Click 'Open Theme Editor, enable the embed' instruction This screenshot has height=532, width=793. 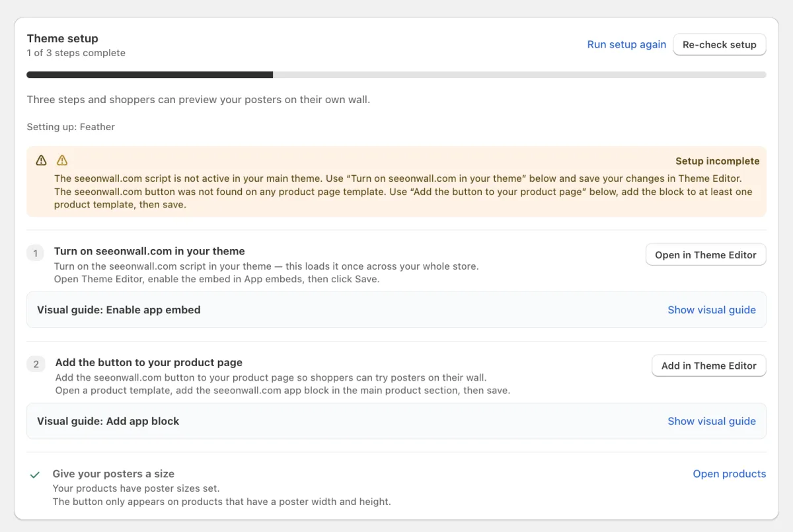[x=217, y=279]
